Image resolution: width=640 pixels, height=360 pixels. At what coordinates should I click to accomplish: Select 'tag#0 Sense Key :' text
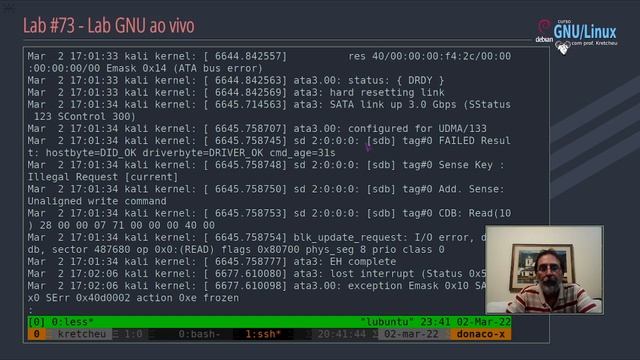coord(453,165)
